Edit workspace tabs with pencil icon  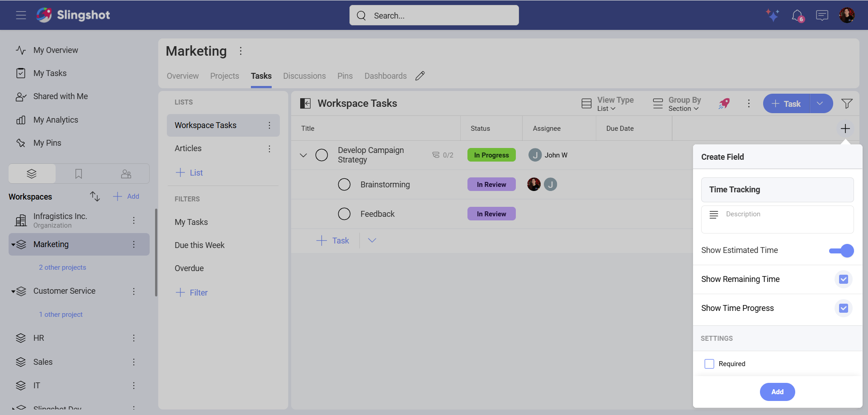420,76
